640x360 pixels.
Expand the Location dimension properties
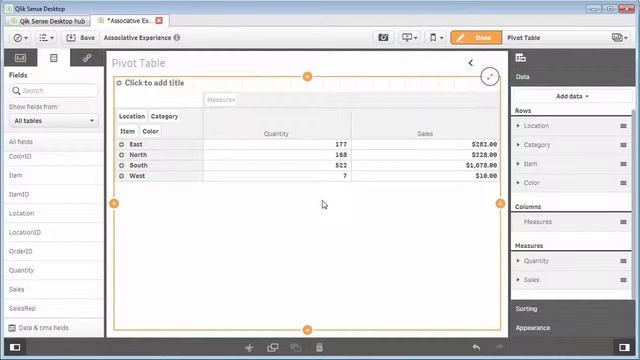[518, 126]
